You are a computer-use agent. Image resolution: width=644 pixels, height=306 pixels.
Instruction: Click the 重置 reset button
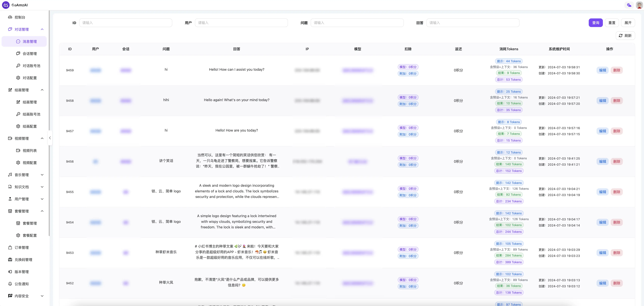tap(612, 23)
